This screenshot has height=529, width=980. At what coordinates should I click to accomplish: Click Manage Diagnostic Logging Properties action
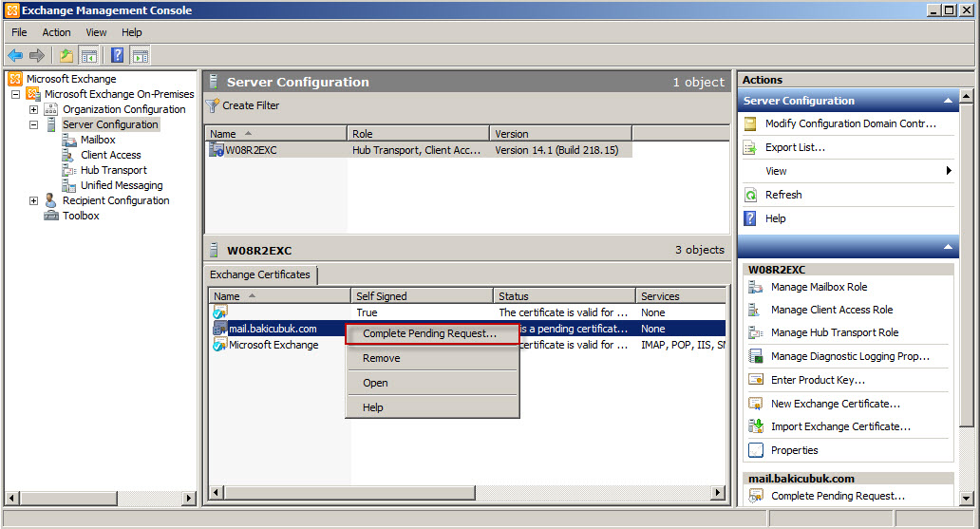click(x=850, y=356)
